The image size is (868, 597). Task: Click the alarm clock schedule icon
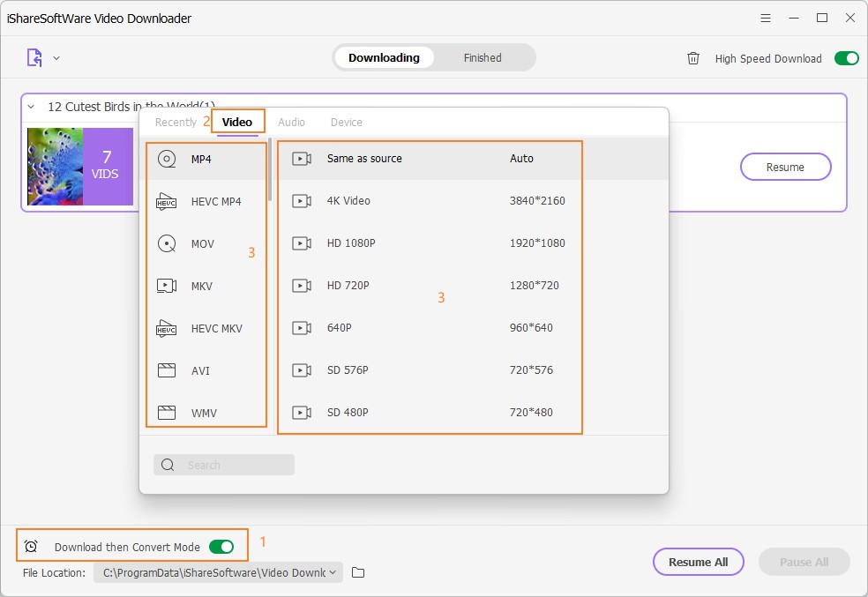pos(31,547)
